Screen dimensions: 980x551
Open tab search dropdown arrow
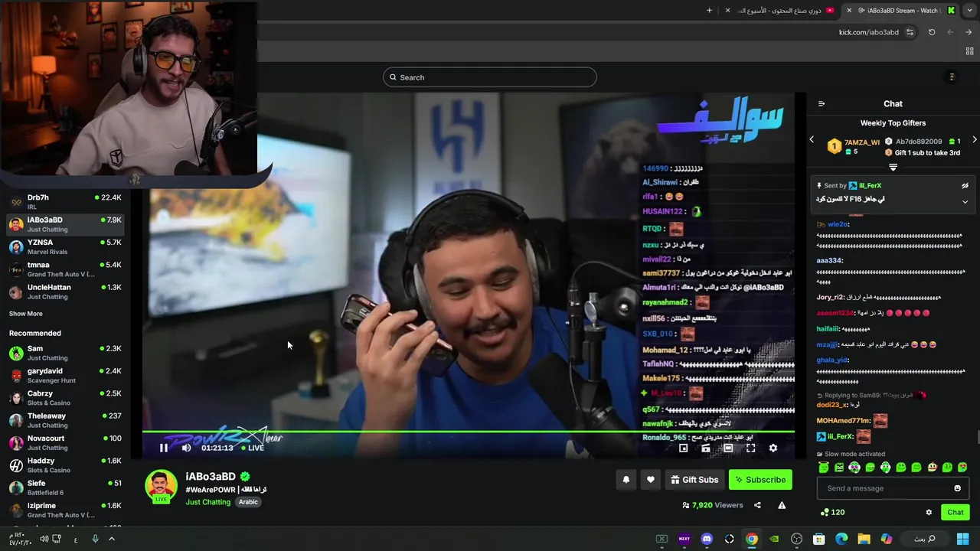pyautogui.click(x=970, y=11)
